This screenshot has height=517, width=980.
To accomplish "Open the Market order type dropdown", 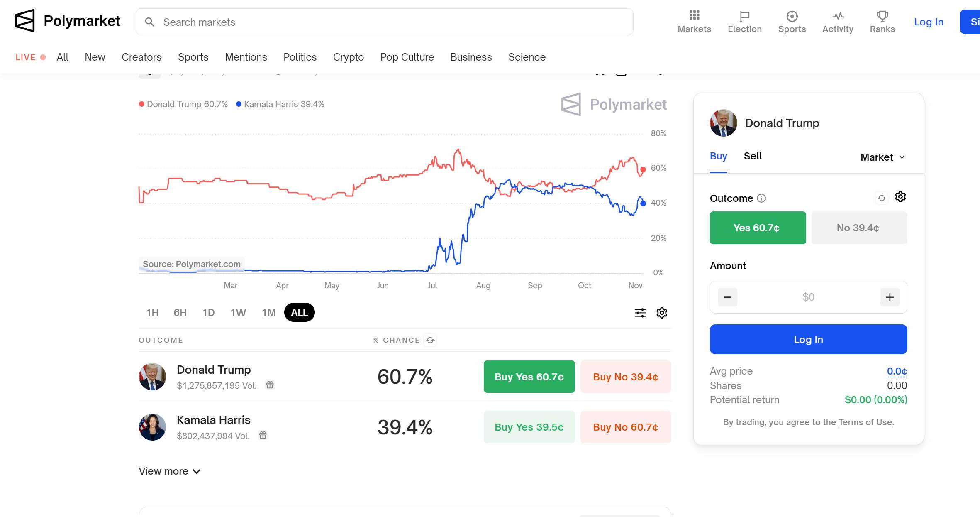I will pos(882,157).
